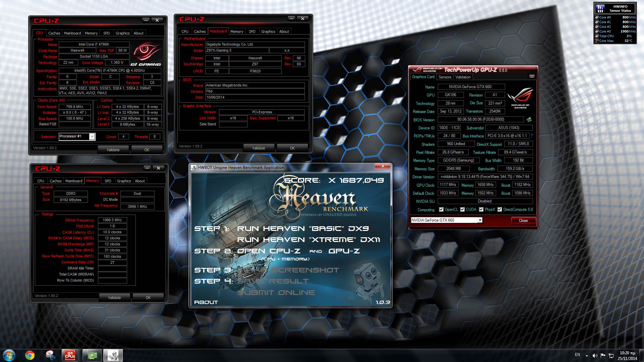
Task: Open the Processor #1 selection dropdown
Action: (x=92, y=136)
